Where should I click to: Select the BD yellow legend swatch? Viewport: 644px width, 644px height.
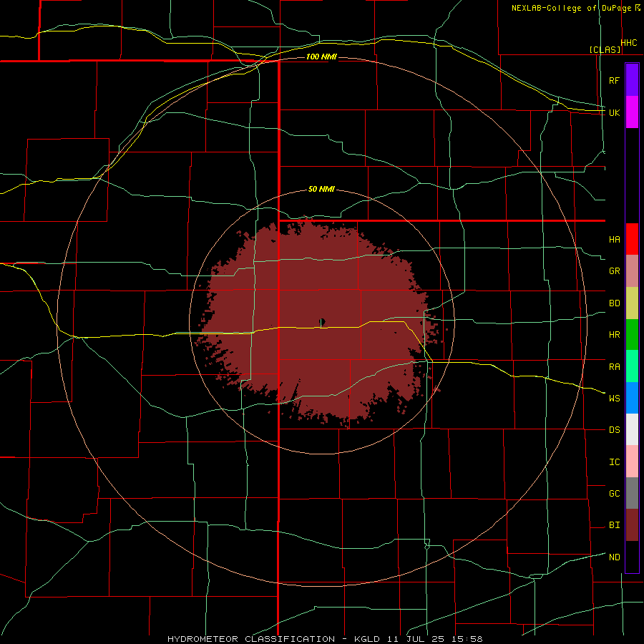pos(632,303)
